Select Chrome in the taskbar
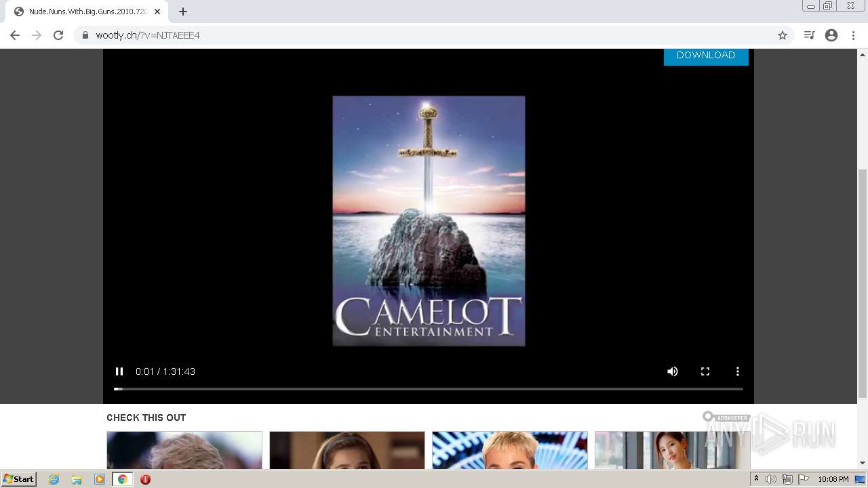The image size is (868, 488). click(122, 479)
